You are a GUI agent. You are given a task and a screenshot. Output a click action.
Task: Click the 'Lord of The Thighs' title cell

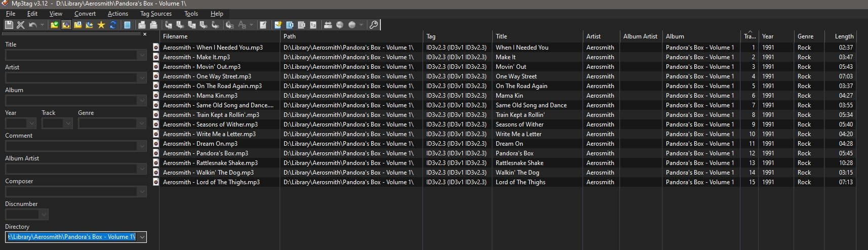tap(521, 182)
